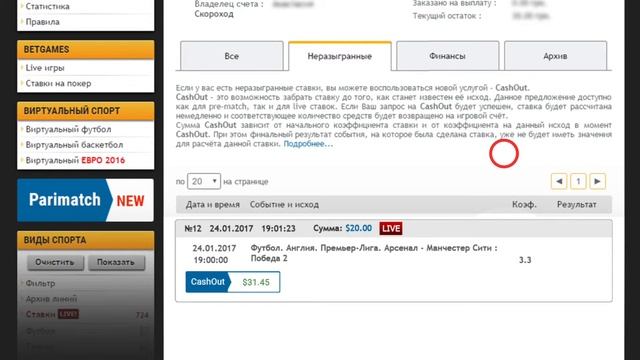This screenshot has width=640, height=360.
Task: Click bet number №12 label
Action: (x=193, y=229)
